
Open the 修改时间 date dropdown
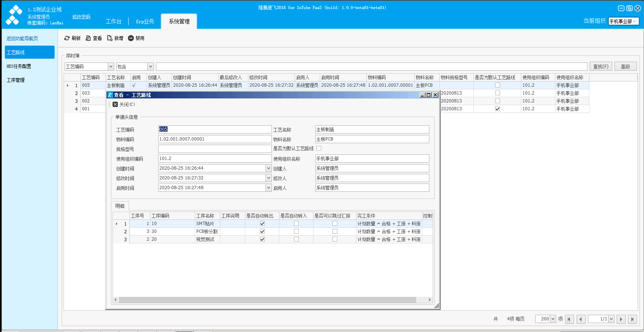(x=269, y=178)
